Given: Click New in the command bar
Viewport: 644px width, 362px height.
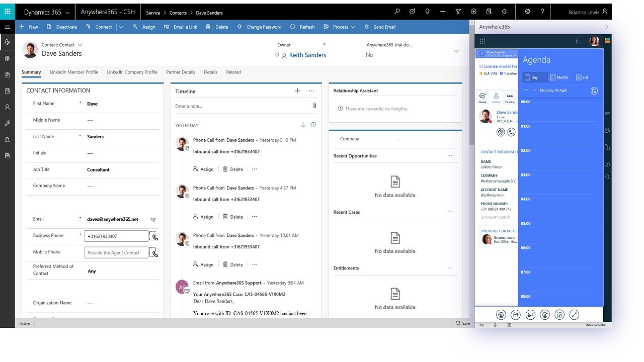Looking at the screenshot, I should [x=28, y=27].
